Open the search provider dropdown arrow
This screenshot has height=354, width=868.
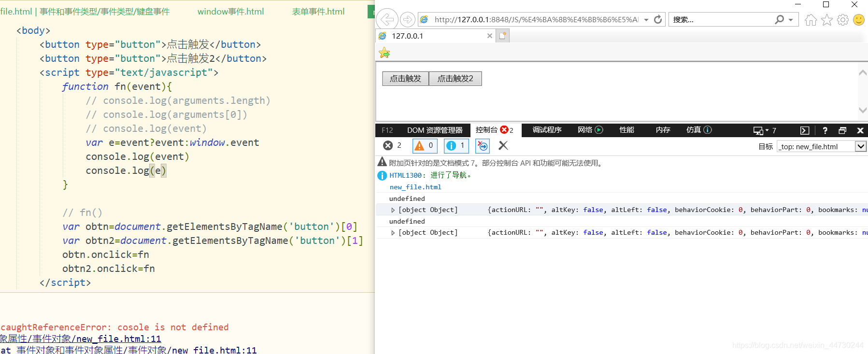click(791, 20)
